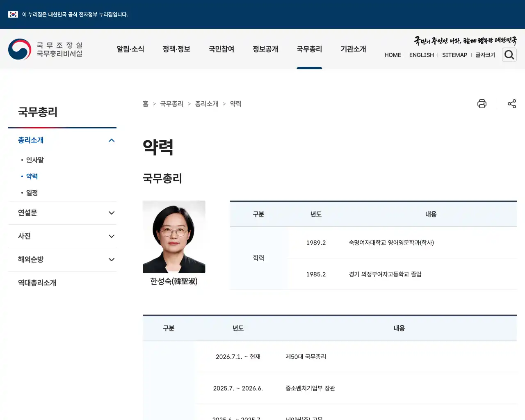The height and width of the screenshot is (420, 525).
Task: Click the official e-government notice text
Action: click(75, 14)
